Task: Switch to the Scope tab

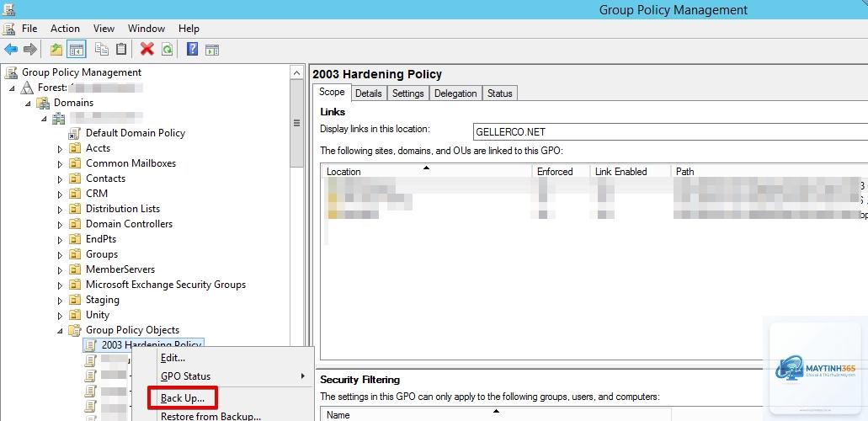Action: [x=332, y=92]
